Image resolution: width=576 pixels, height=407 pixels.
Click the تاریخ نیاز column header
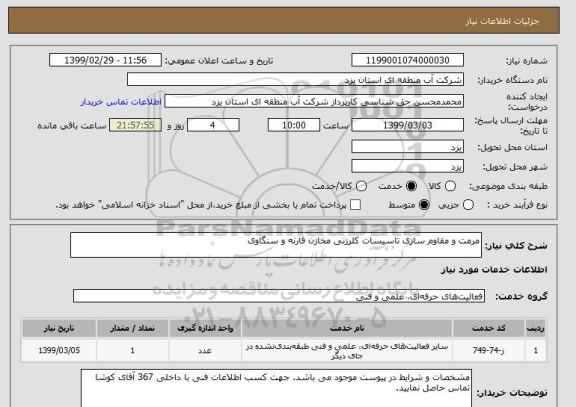point(59,328)
